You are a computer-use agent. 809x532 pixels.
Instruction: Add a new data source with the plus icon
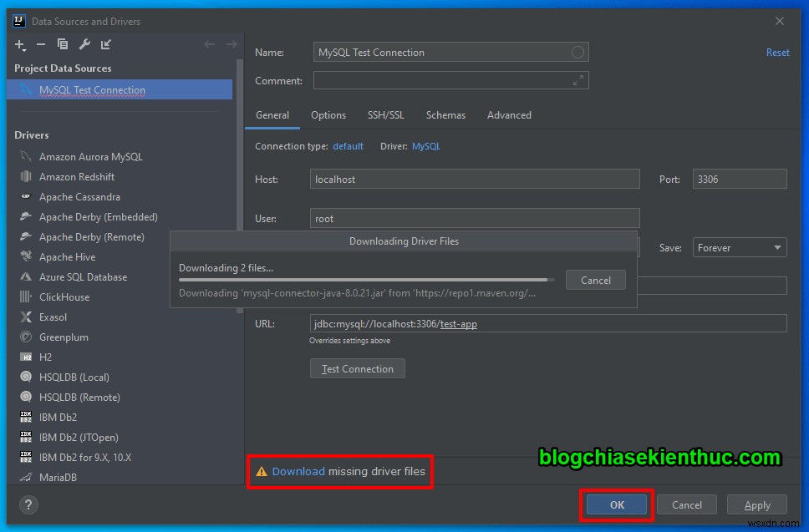(18, 45)
